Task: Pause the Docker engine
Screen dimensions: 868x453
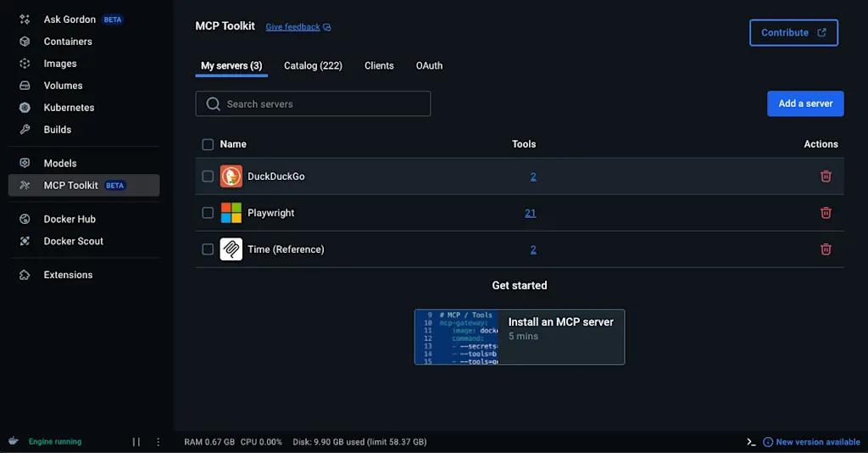Action: point(136,442)
